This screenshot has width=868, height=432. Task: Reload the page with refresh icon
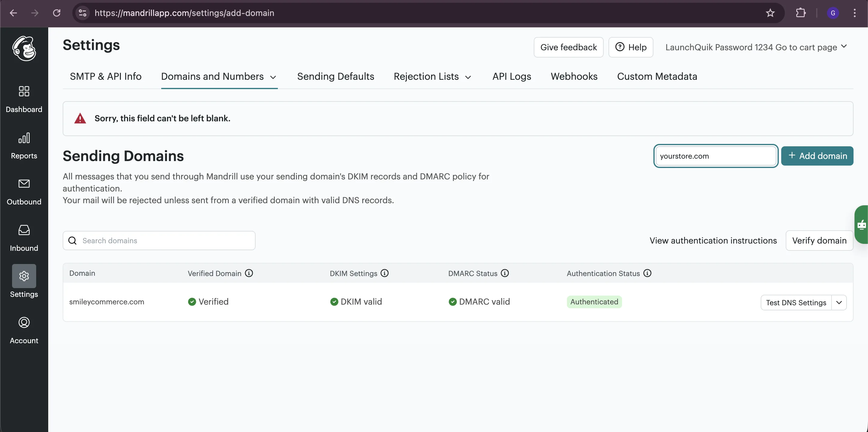point(57,13)
